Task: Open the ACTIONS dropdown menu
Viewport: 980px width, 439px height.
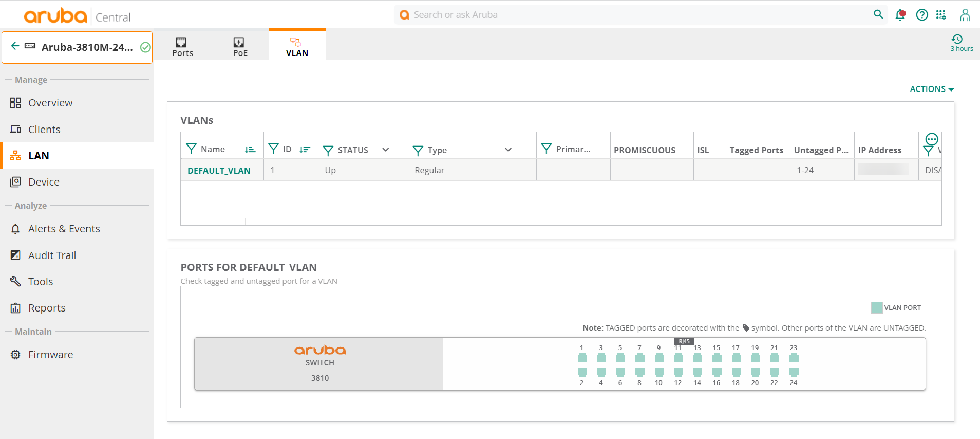Action: [931, 89]
